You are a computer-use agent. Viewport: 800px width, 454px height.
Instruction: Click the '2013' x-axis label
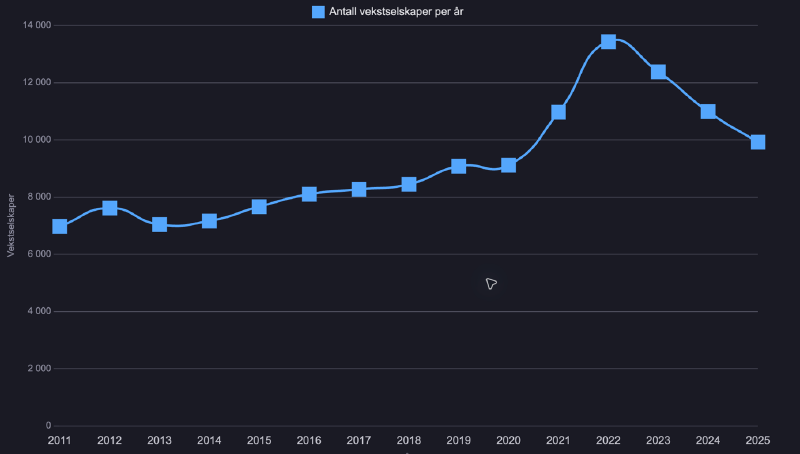[x=160, y=440]
